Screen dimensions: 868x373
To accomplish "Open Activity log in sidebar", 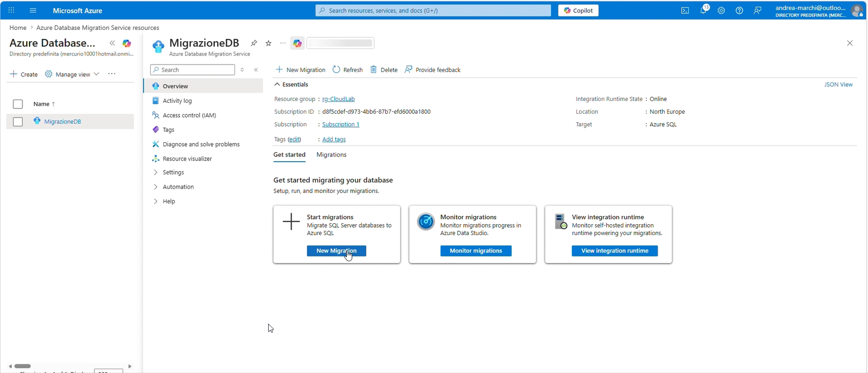I will [x=177, y=101].
